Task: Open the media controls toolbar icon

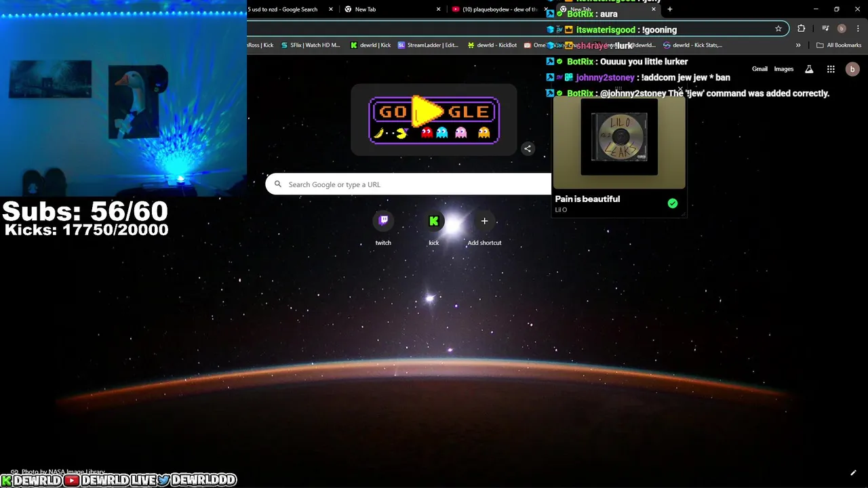Action: [x=825, y=28]
